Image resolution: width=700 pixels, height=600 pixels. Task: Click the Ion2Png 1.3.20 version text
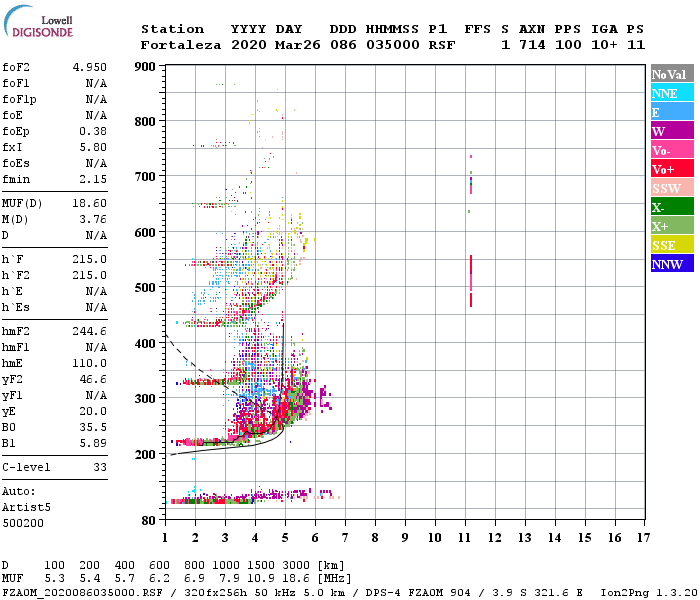[649, 593]
